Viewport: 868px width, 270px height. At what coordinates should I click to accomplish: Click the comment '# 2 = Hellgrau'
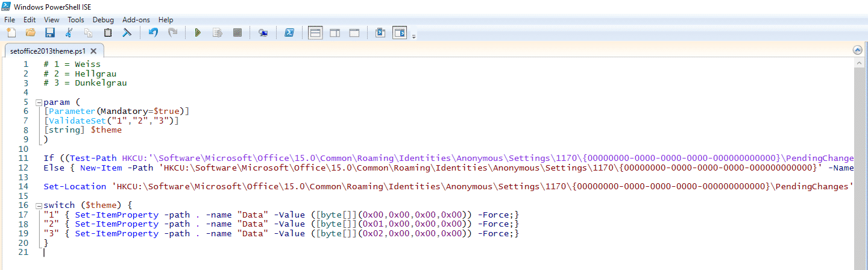(x=80, y=74)
